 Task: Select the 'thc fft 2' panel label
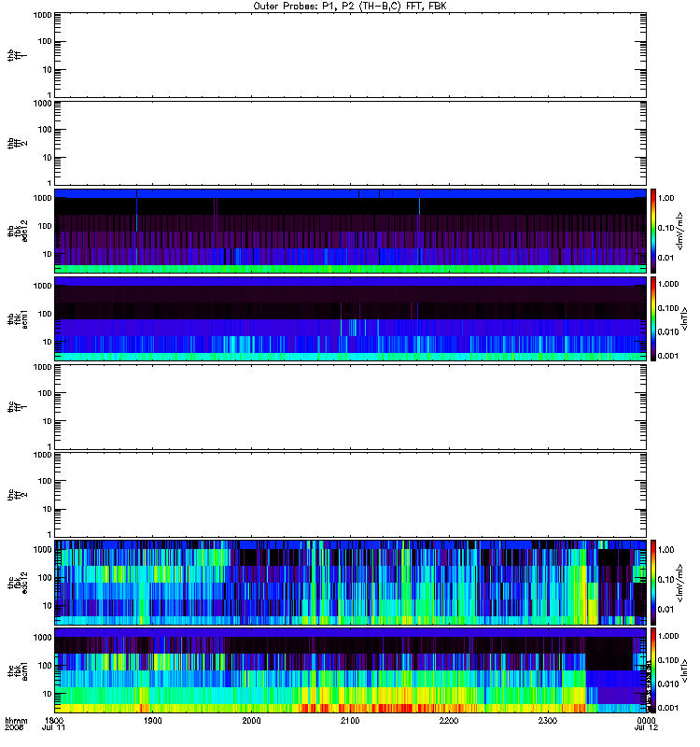click(x=17, y=494)
